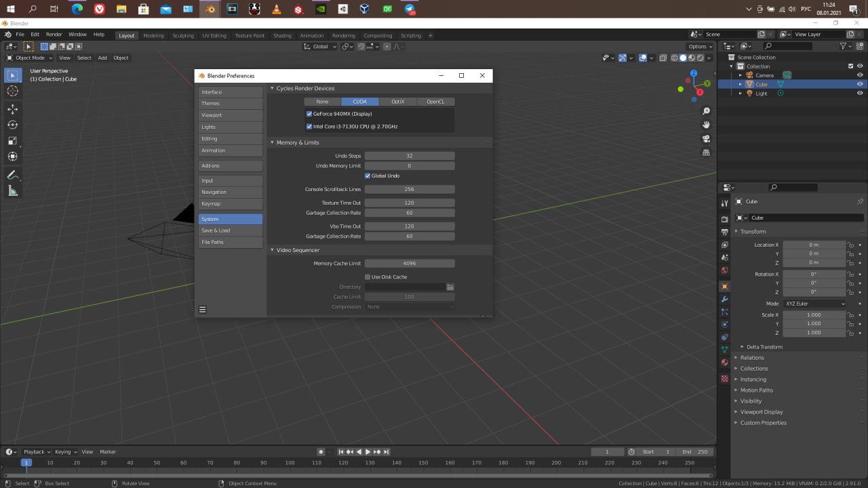Choose the 3D Cursor tool
Viewport: 868px width, 488px height.
pos(12,91)
